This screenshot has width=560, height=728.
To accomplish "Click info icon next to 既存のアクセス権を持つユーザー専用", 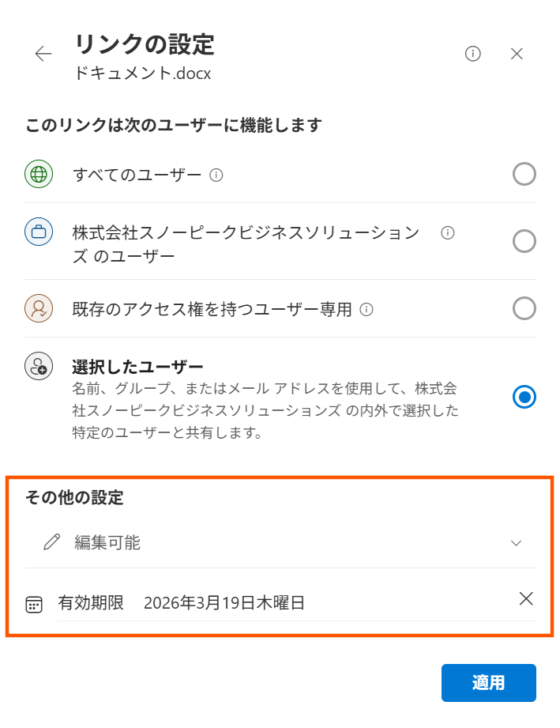I will (x=366, y=309).
